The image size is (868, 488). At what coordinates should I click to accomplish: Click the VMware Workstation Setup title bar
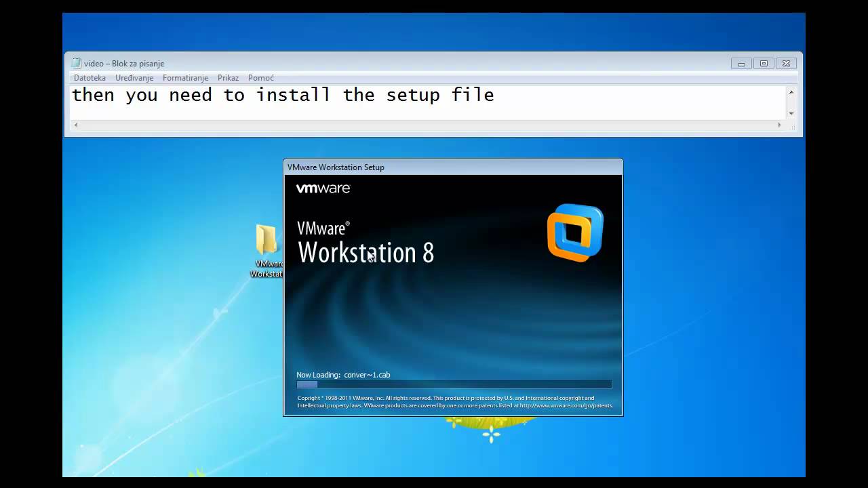tap(453, 167)
